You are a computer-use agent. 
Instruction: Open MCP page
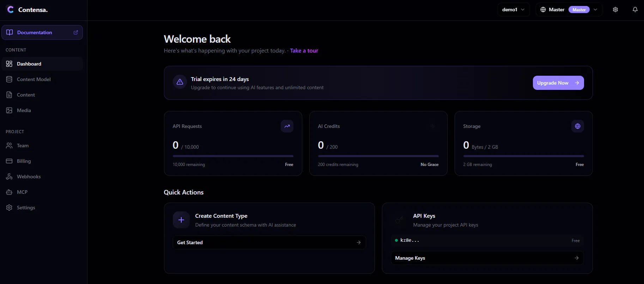tap(42, 192)
